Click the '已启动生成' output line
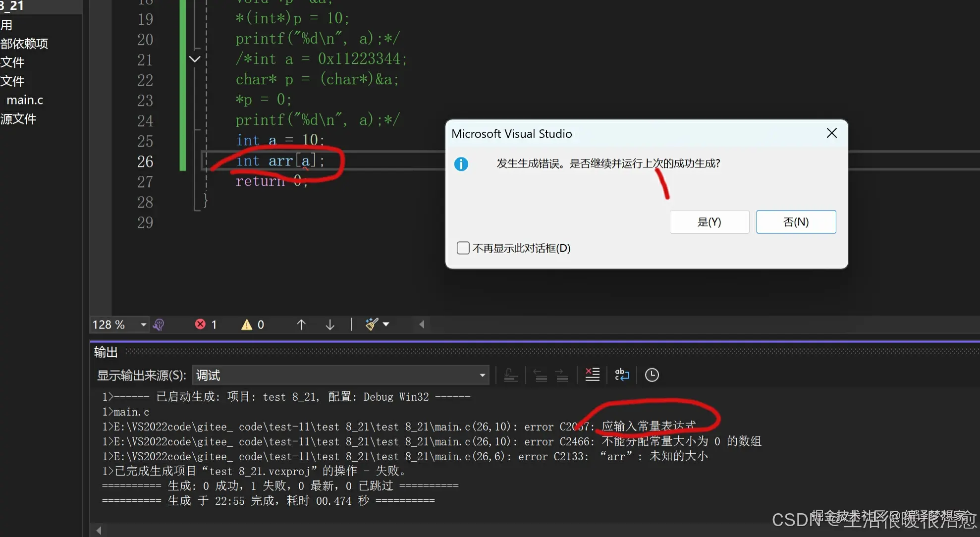The width and height of the screenshot is (980, 537). [286, 397]
